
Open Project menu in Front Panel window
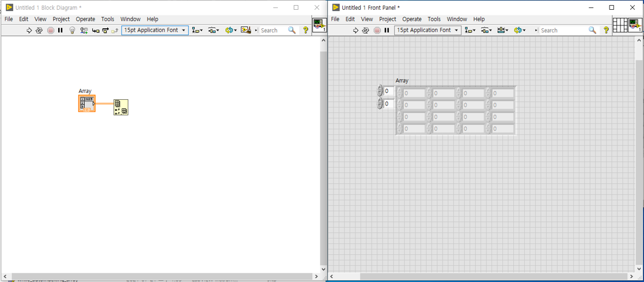click(388, 19)
